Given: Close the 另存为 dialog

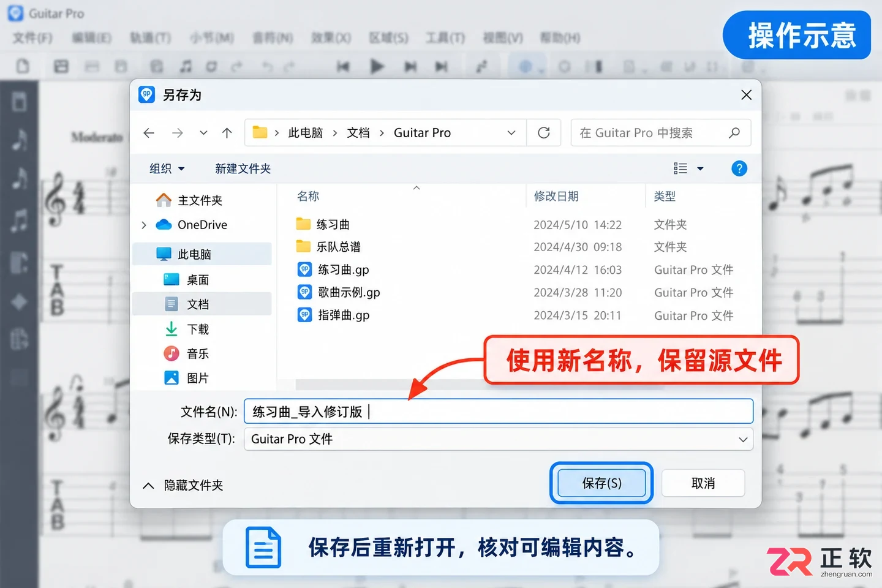Looking at the screenshot, I should [x=746, y=95].
